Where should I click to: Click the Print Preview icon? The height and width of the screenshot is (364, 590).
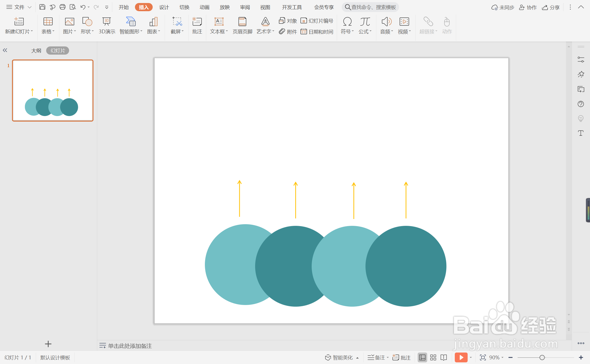[73, 7]
